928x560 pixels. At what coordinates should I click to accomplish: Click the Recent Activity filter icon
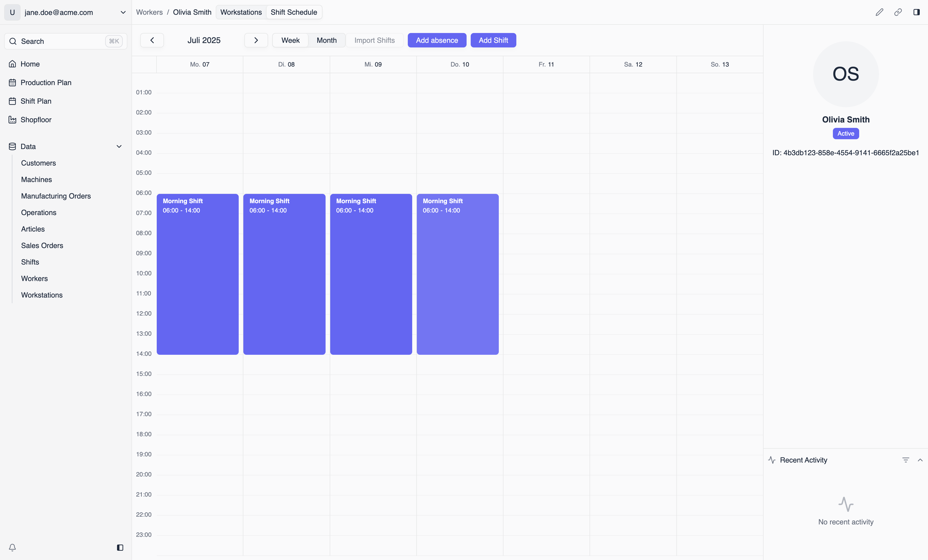(905, 460)
